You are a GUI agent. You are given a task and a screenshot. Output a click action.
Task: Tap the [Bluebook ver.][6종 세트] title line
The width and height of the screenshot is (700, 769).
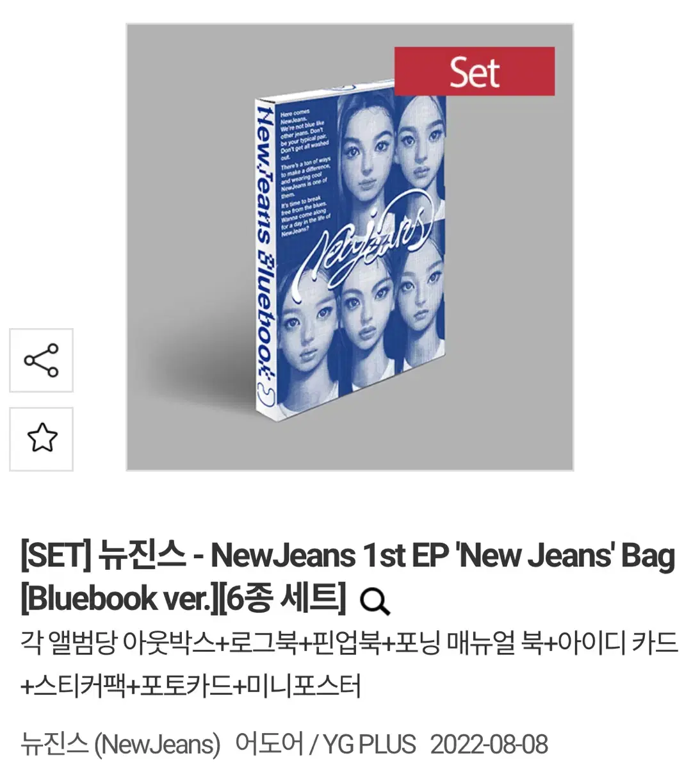(x=183, y=598)
